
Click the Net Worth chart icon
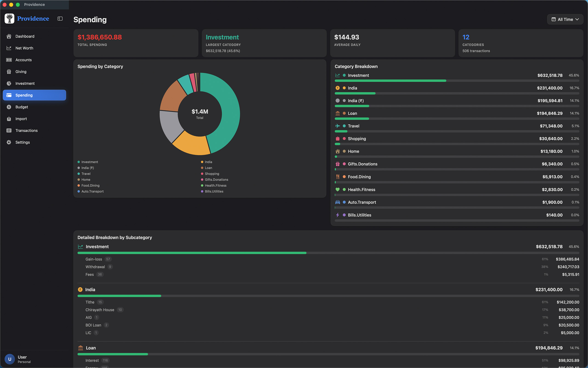click(9, 48)
